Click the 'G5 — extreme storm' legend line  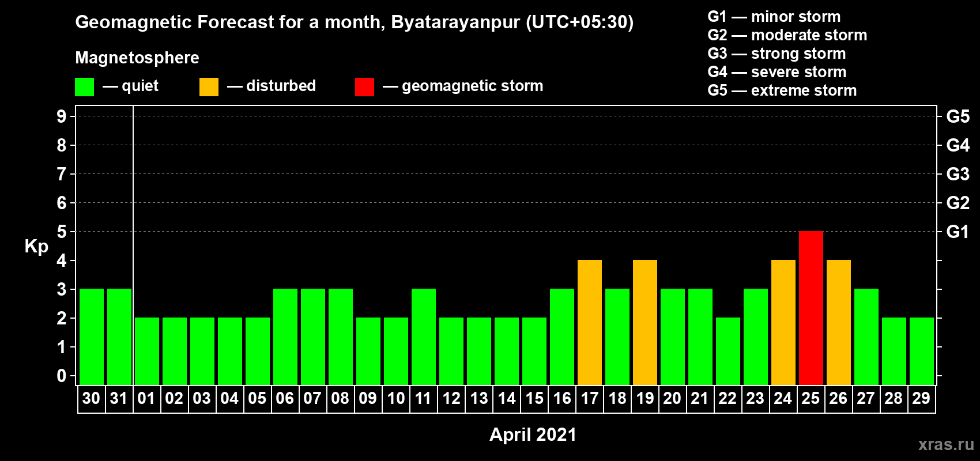(782, 90)
